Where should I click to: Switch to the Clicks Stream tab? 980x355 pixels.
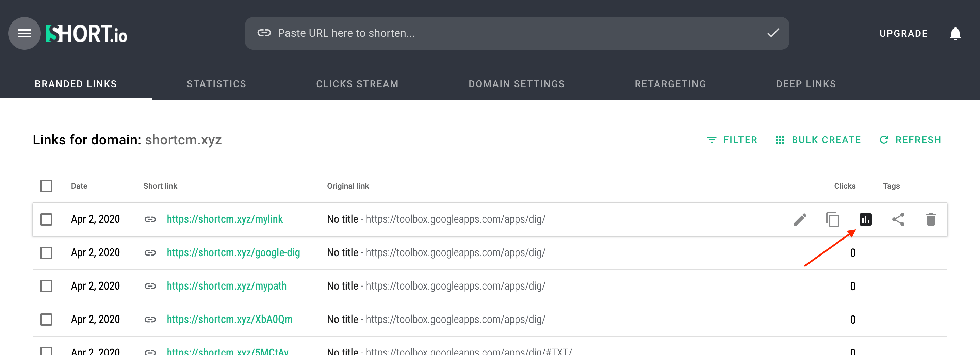[x=357, y=84]
